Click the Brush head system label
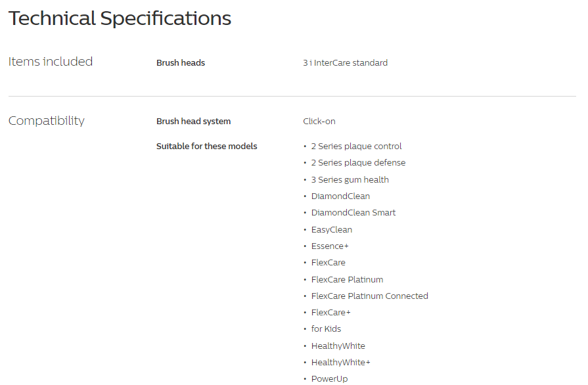 click(194, 122)
